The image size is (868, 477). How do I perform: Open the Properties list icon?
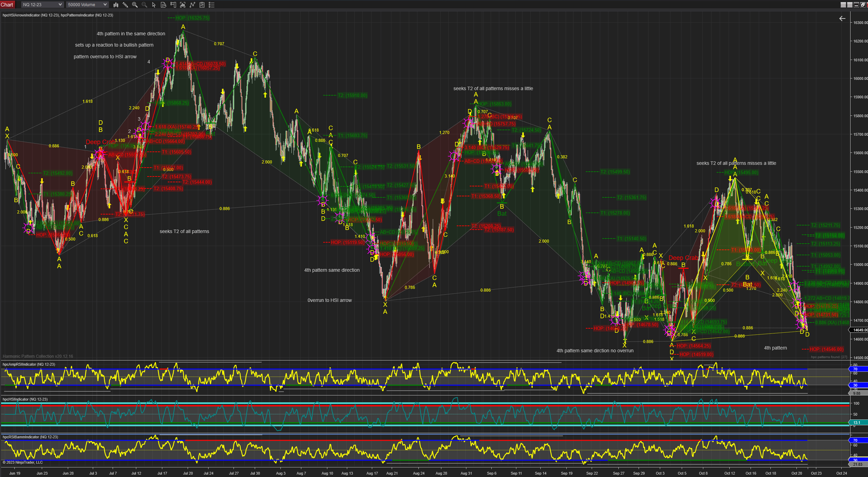click(x=212, y=5)
